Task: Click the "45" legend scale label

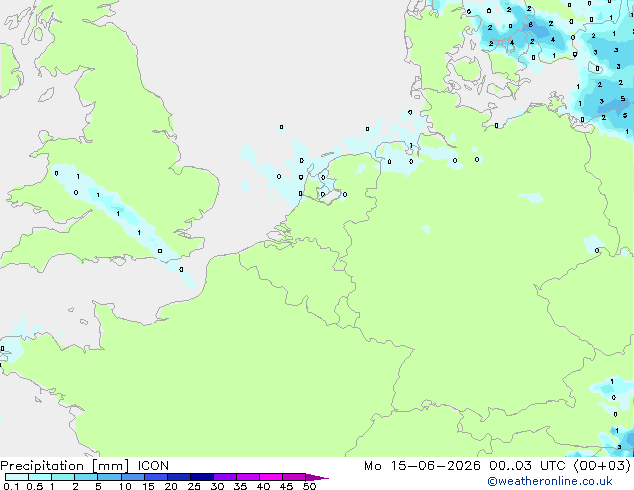Action: pyautogui.click(x=286, y=486)
